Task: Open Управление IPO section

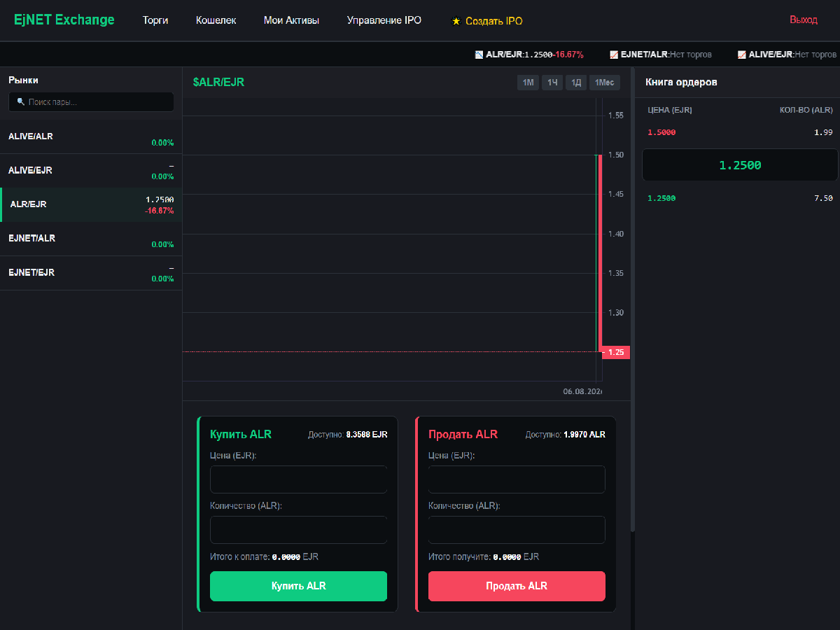Action: click(x=384, y=20)
